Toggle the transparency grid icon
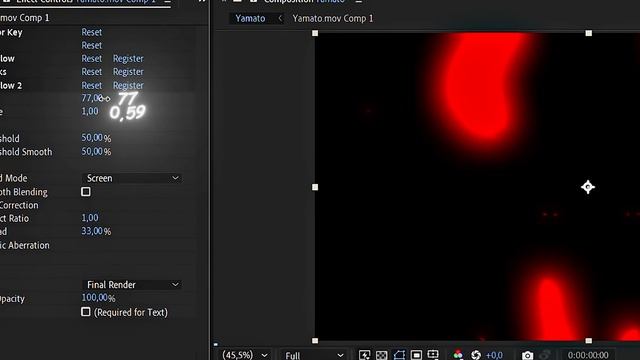 (382, 355)
